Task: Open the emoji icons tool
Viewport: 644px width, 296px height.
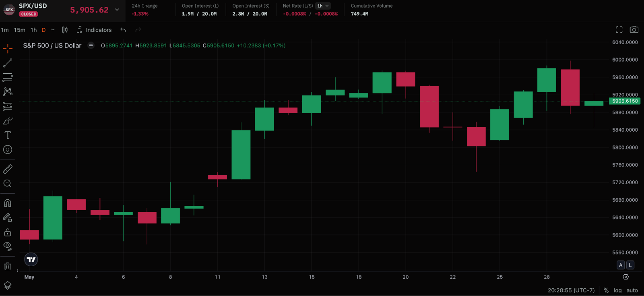Action: [8, 150]
